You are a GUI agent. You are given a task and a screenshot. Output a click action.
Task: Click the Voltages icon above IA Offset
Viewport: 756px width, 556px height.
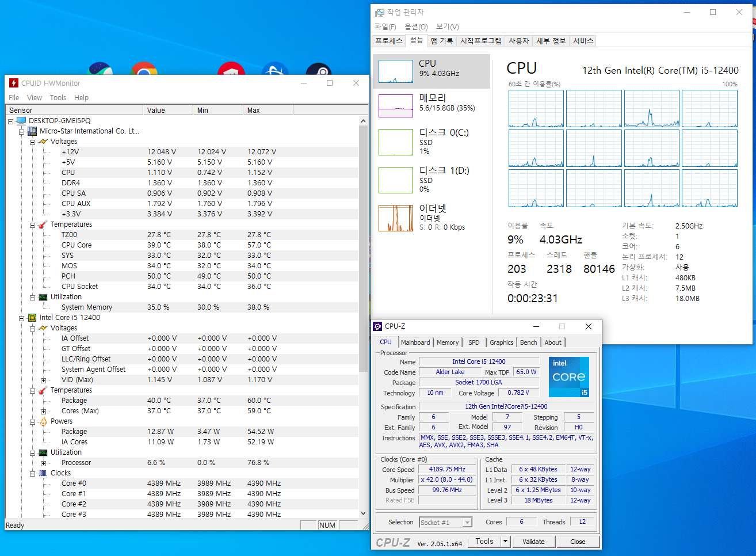43,328
